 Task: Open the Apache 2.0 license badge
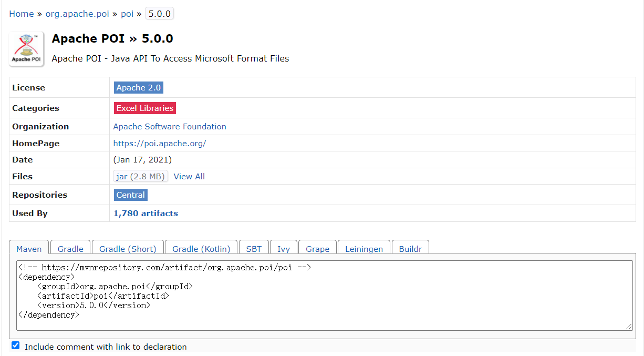[139, 88]
